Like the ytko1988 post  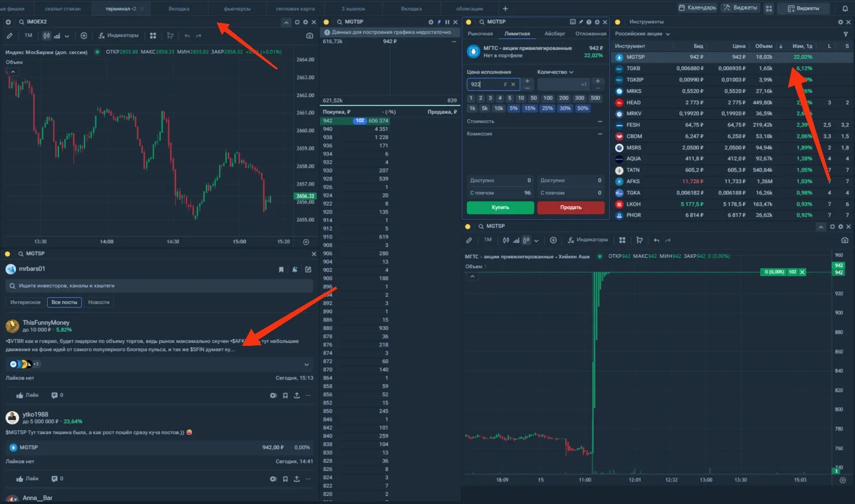pyautogui.click(x=27, y=479)
